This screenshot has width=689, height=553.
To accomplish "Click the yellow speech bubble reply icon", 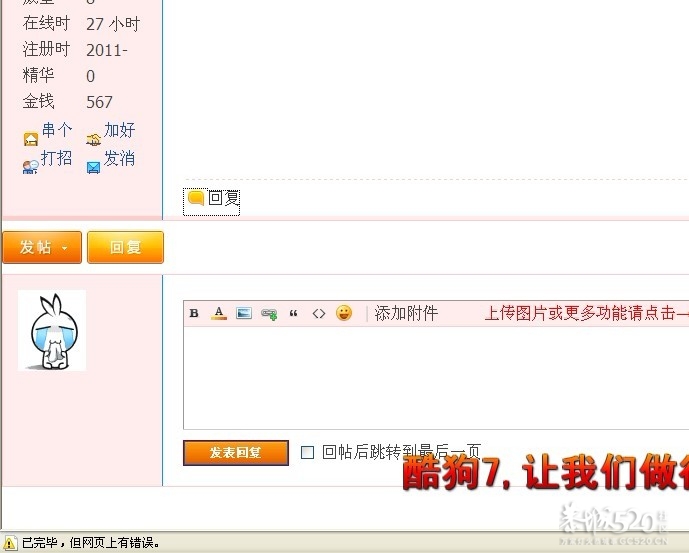I will (x=196, y=198).
